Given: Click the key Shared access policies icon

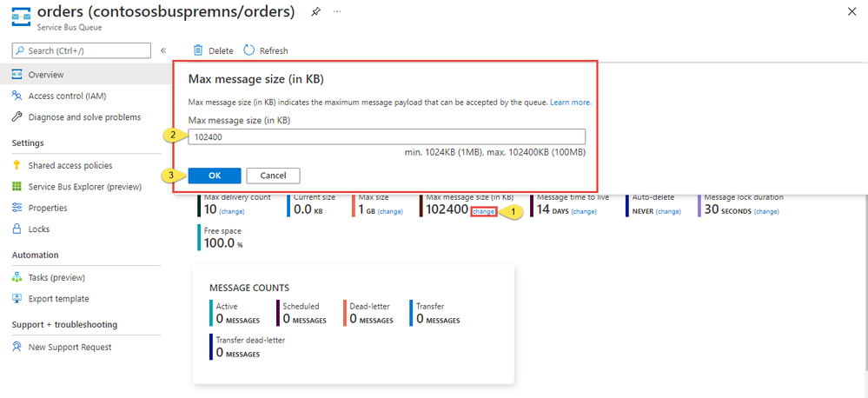Looking at the screenshot, I should click(17, 165).
